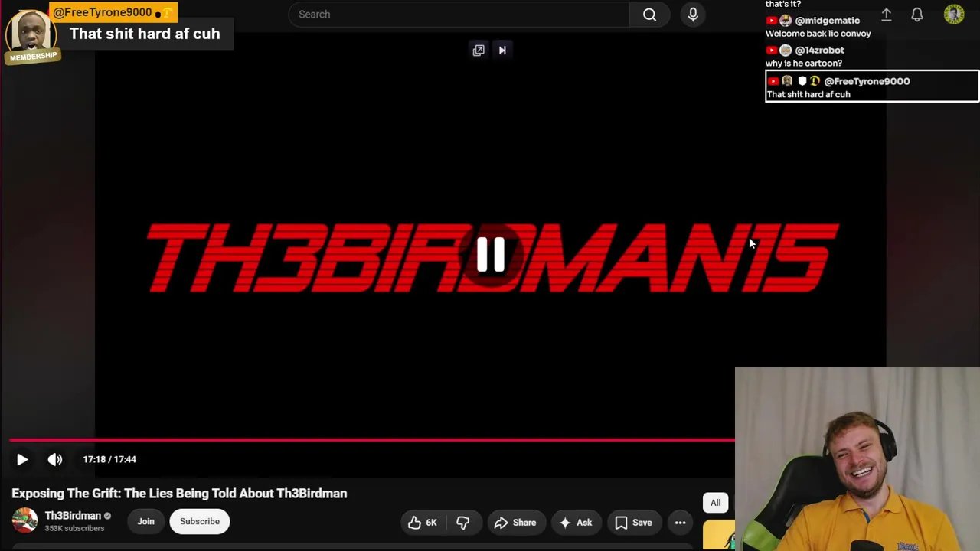980x551 pixels.
Task: Open the notifications bell
Action: [917, 15]
